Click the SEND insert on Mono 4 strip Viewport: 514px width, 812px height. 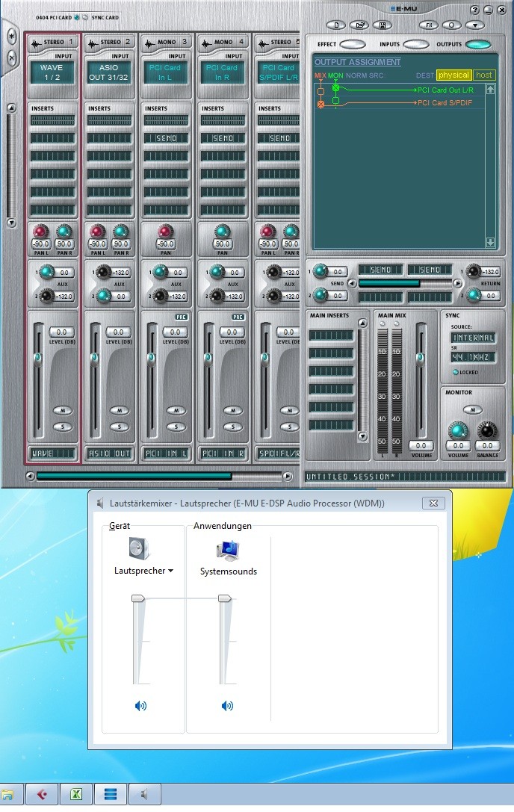click(223, 138)
